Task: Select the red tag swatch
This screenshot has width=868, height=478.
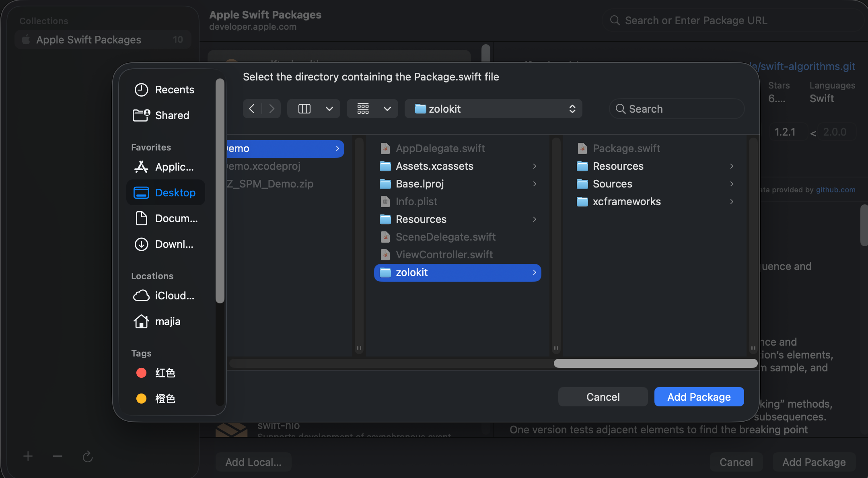Action: 141,373
